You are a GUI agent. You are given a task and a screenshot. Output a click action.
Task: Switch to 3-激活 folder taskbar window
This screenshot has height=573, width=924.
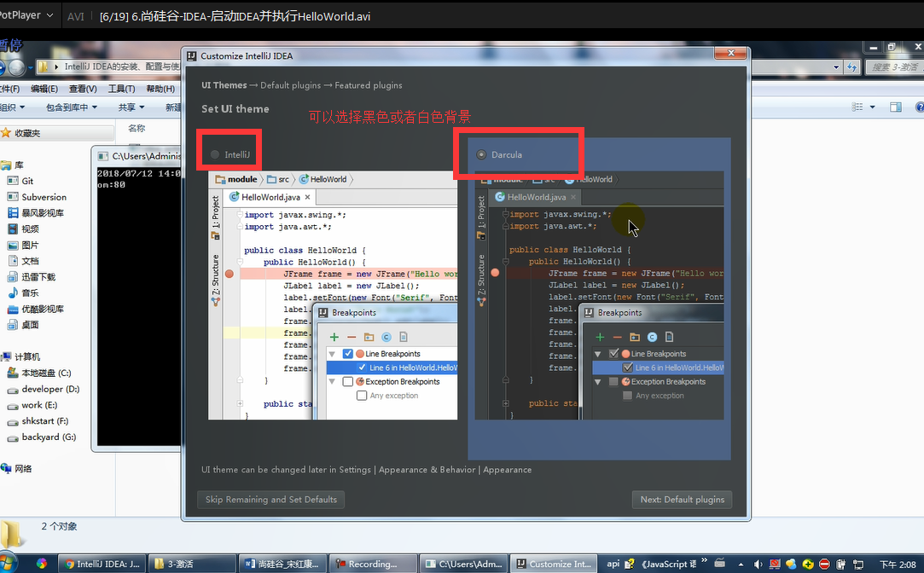[x=192, y=564]
